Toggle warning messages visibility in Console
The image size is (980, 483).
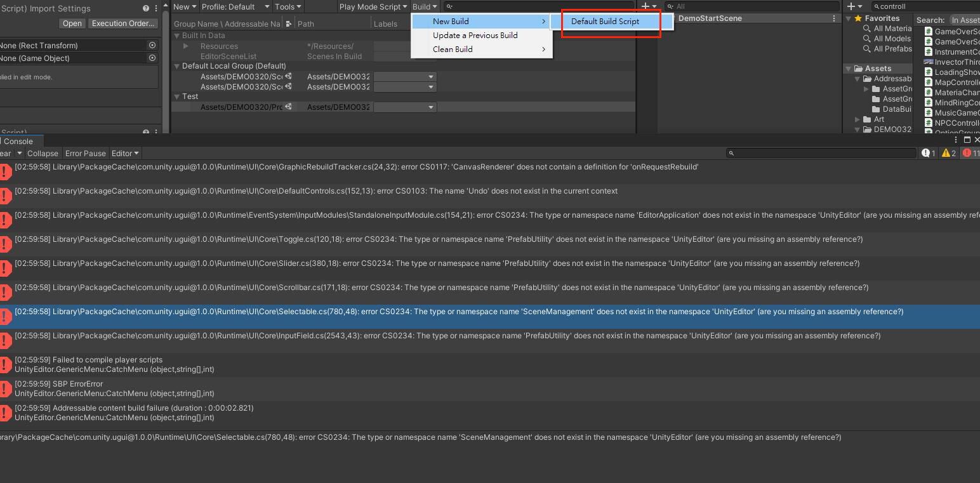[x=947, y=153]
